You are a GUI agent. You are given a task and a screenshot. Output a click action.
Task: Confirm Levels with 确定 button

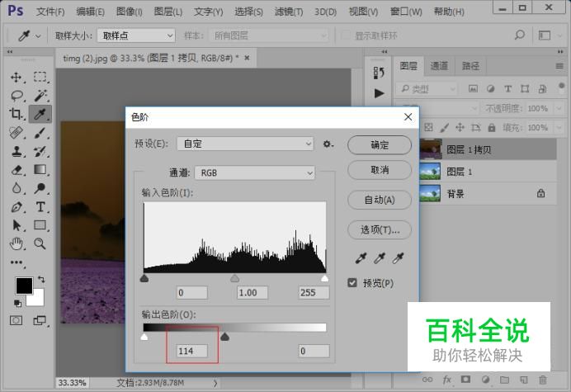[380, 145]
